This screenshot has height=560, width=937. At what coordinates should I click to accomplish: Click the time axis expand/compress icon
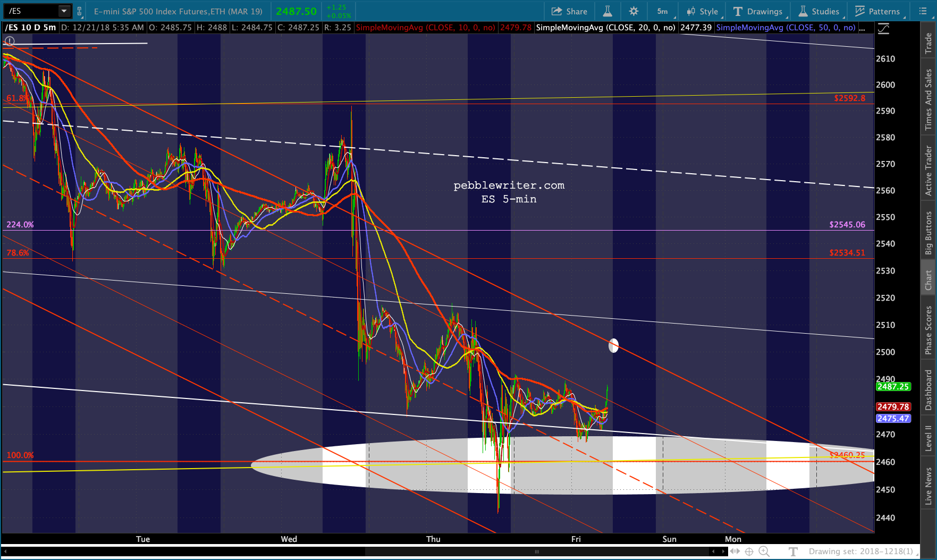(735, 551)
